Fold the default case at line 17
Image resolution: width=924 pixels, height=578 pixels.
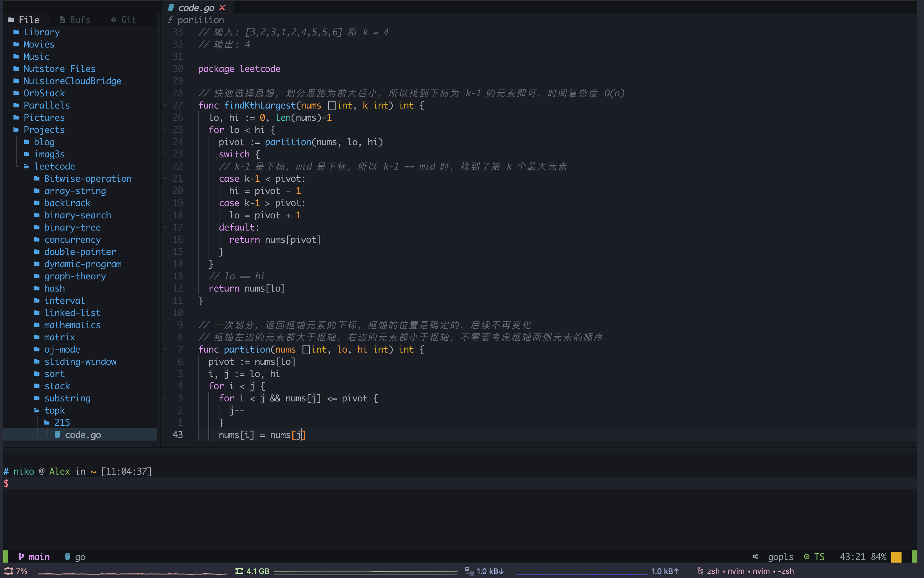click(x=165, y=227)
